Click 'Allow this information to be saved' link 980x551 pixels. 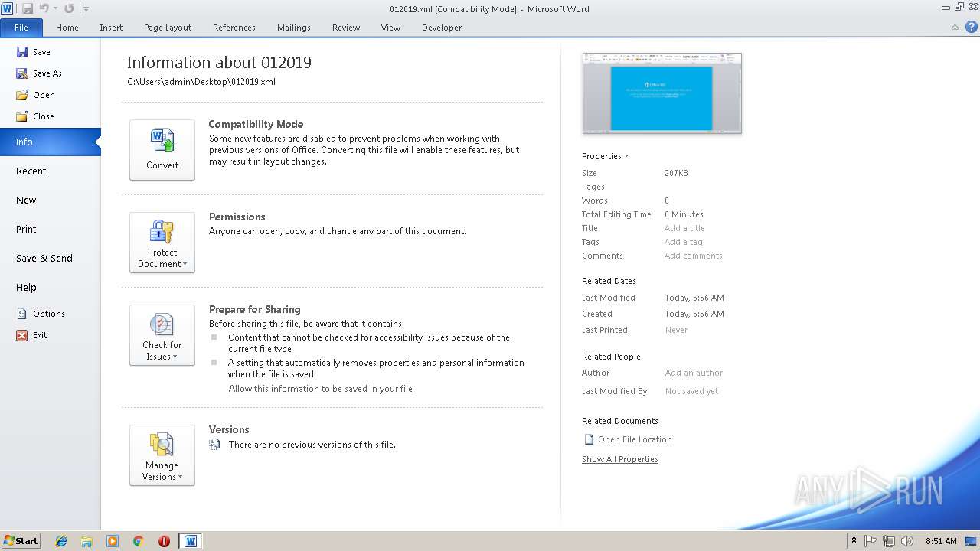pyautogui.click(x=321, y=389)
